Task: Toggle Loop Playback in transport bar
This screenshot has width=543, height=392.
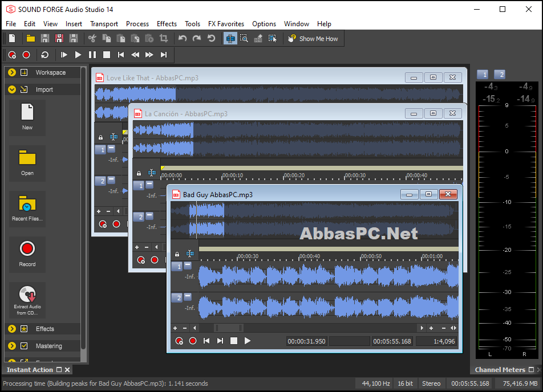Action: point(44,55)
